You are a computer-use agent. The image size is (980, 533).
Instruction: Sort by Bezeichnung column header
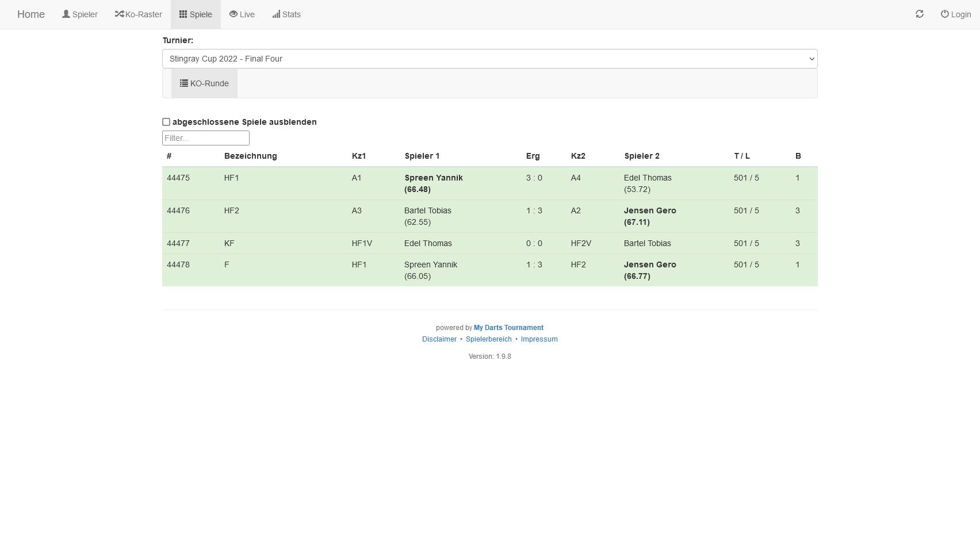click(250, 156)
